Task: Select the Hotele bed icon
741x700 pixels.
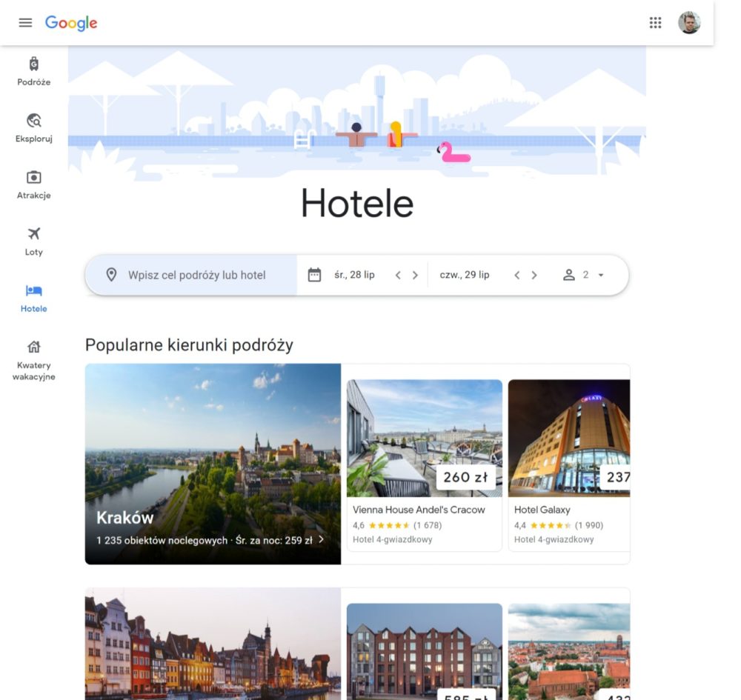Action: (34, 290)
